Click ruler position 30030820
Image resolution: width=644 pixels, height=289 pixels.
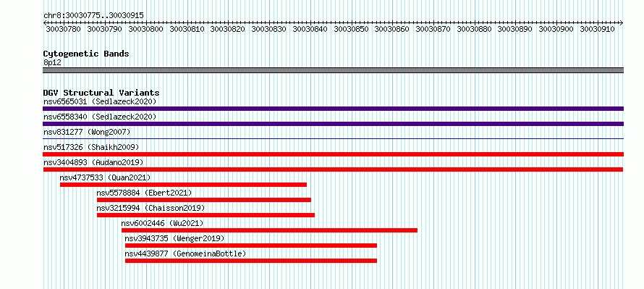(x=228, y=29)
